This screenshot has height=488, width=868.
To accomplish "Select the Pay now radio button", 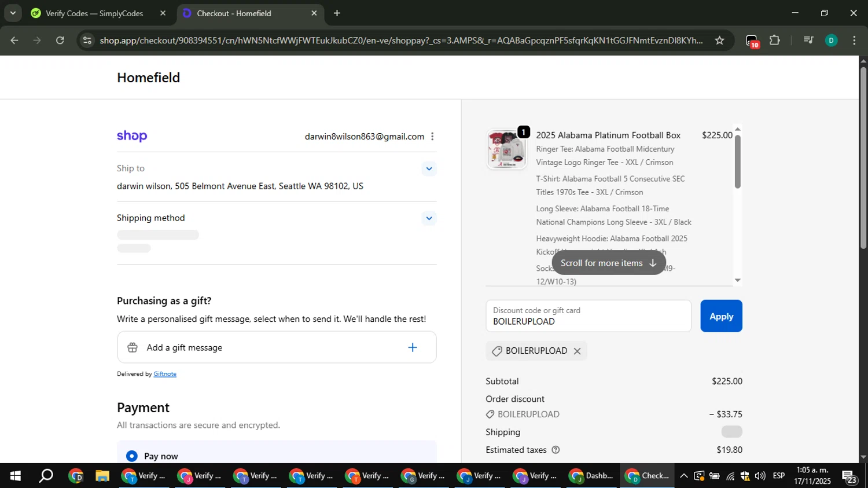I will point(132,456).
